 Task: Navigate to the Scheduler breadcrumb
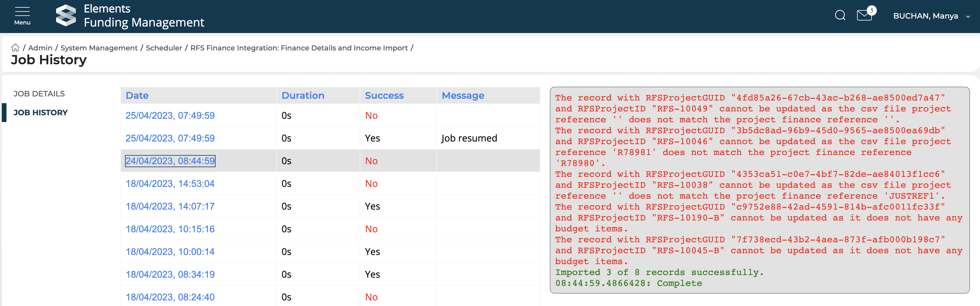164,48
